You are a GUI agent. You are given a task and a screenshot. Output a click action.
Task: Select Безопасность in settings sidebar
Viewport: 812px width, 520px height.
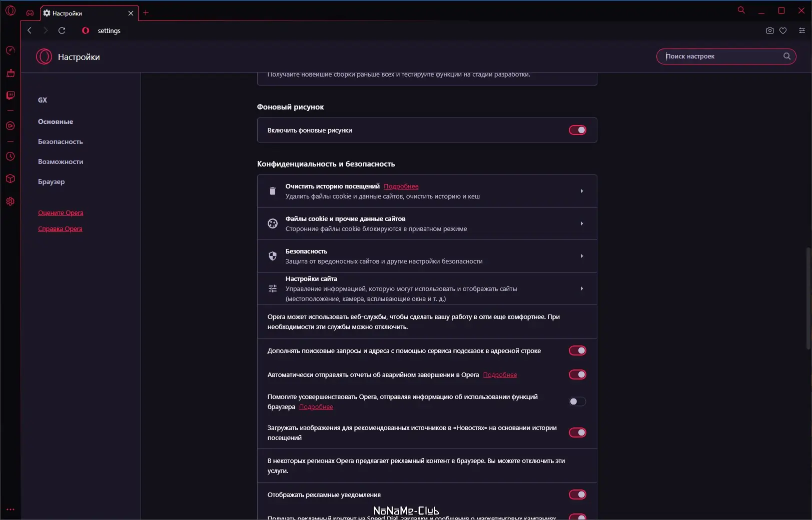pyautogui.click(x=61, y=141)
